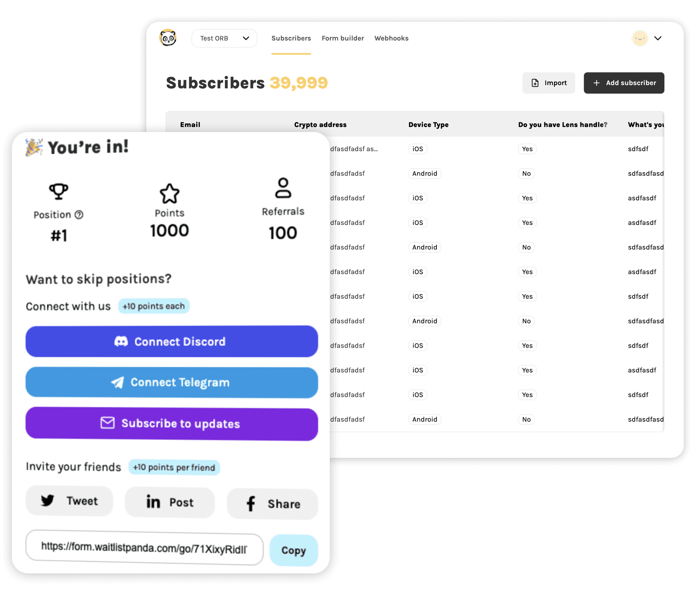Click the Import icon button
700x593 pixels.
(549, 82)
